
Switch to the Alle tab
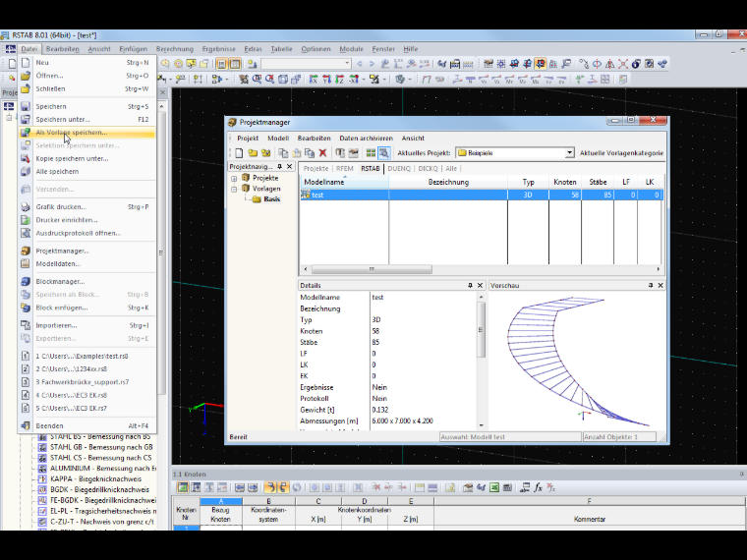[x=451, y=169]
